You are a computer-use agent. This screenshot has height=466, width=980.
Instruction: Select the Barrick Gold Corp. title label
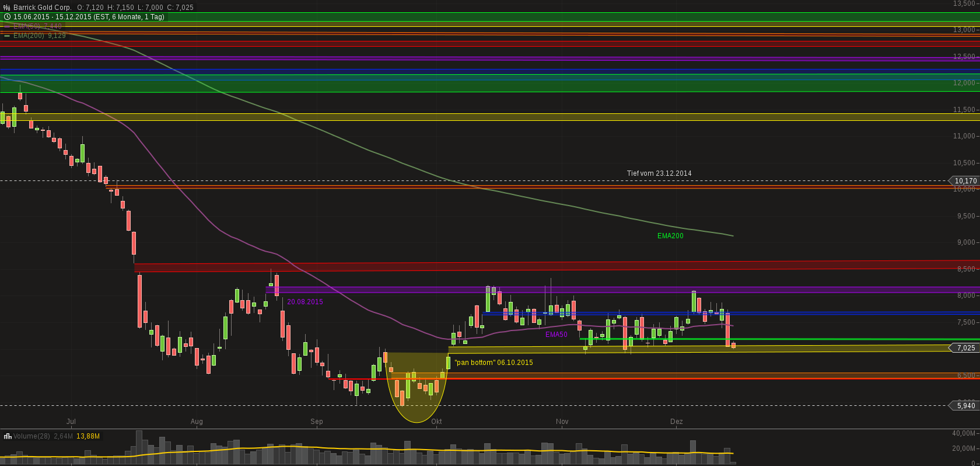click(x=43, y=8)
